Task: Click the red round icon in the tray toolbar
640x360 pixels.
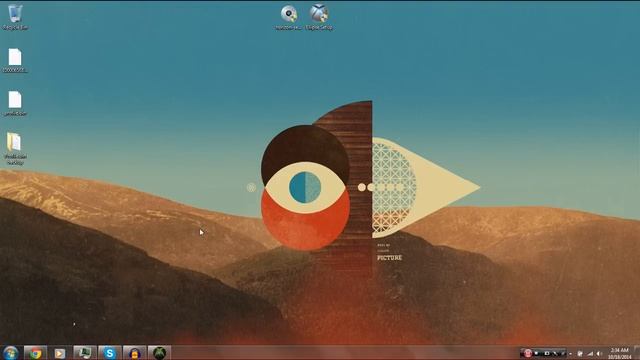Action: (x=528, y=353)
